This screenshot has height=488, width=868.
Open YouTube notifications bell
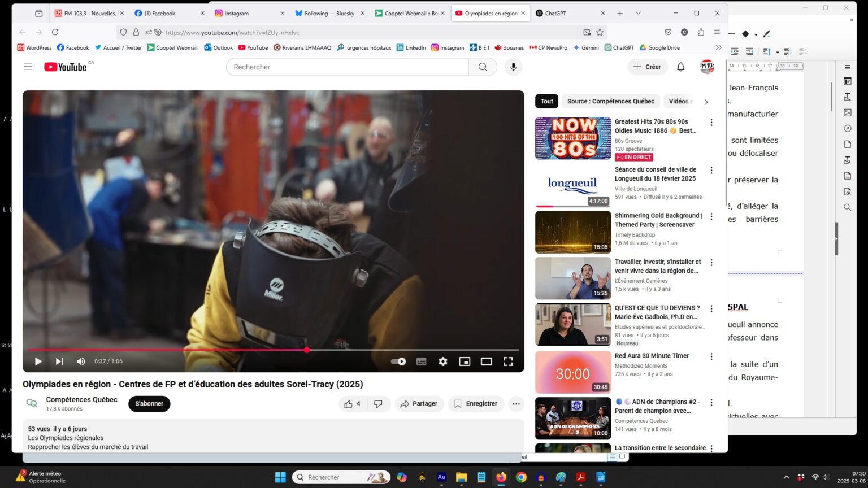click(x=681, y=67)
